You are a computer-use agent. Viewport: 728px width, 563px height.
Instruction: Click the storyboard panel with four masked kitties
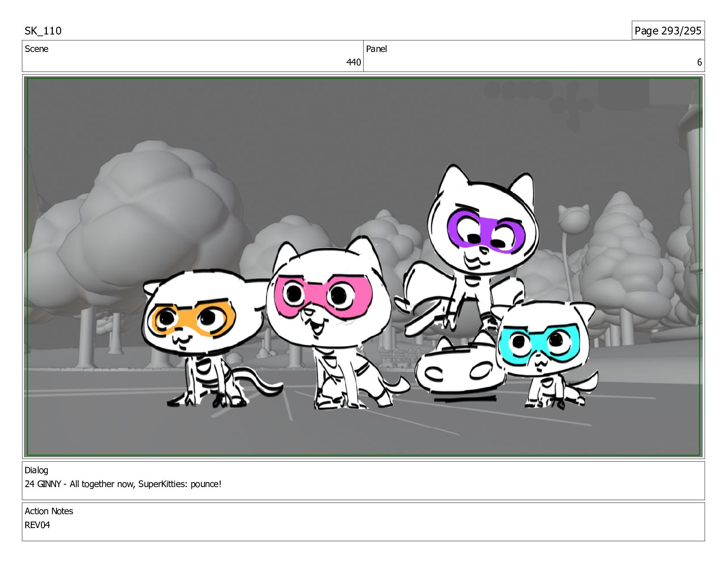pos(364,267)
